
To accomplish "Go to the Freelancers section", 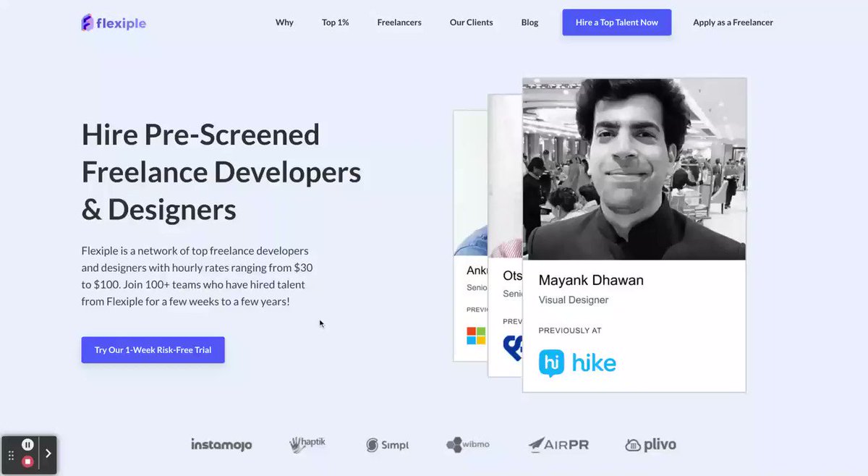I will tap(399, 22).
